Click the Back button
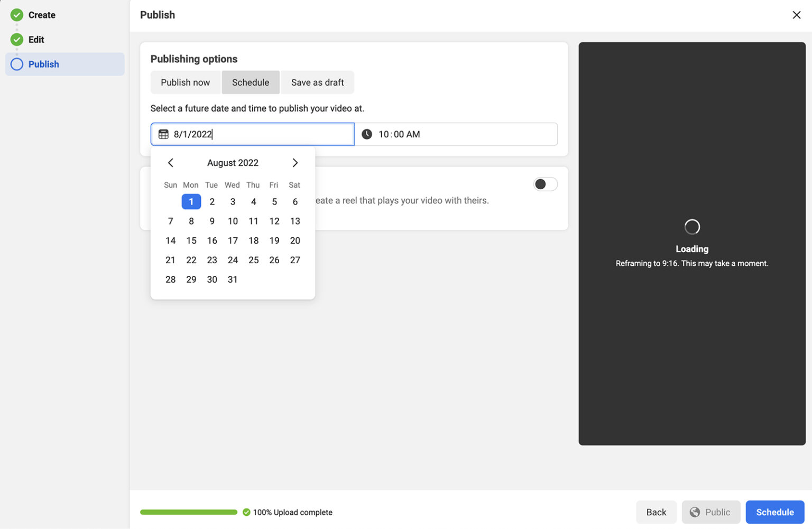 coord(656,512)
